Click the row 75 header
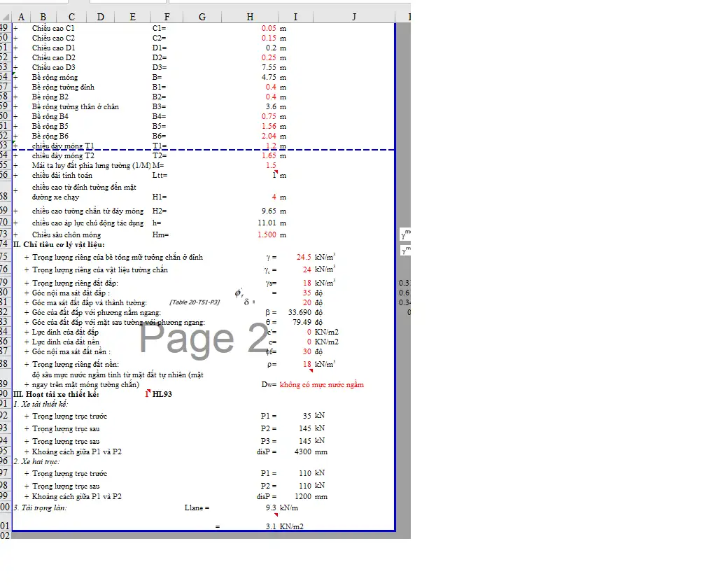 point(5,257)
